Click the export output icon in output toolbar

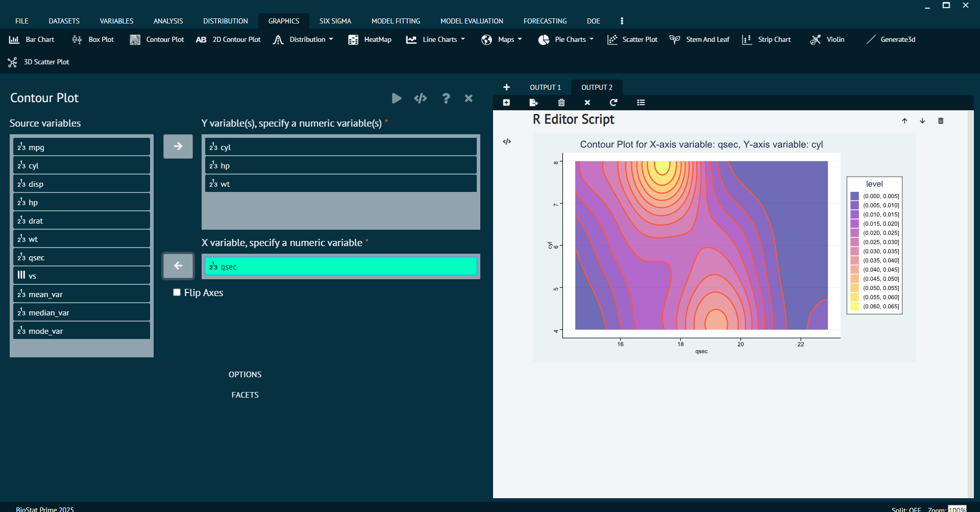coord(533,103)
